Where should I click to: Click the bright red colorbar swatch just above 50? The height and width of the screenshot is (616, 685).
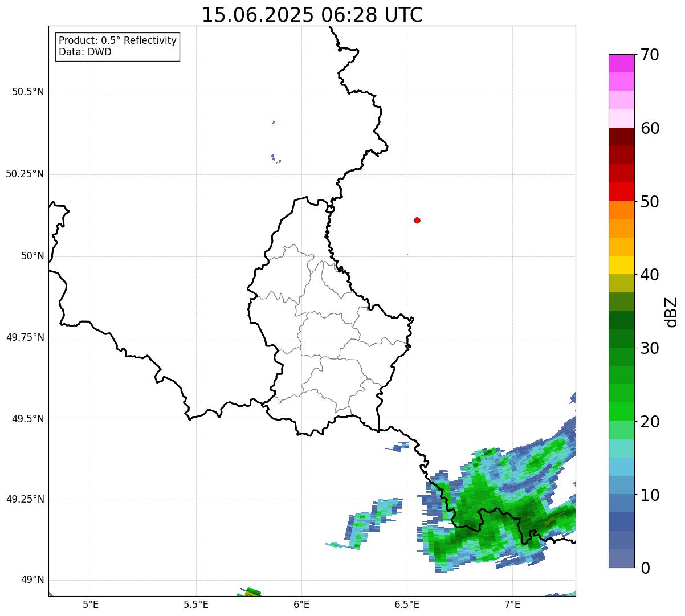point(621,192)
